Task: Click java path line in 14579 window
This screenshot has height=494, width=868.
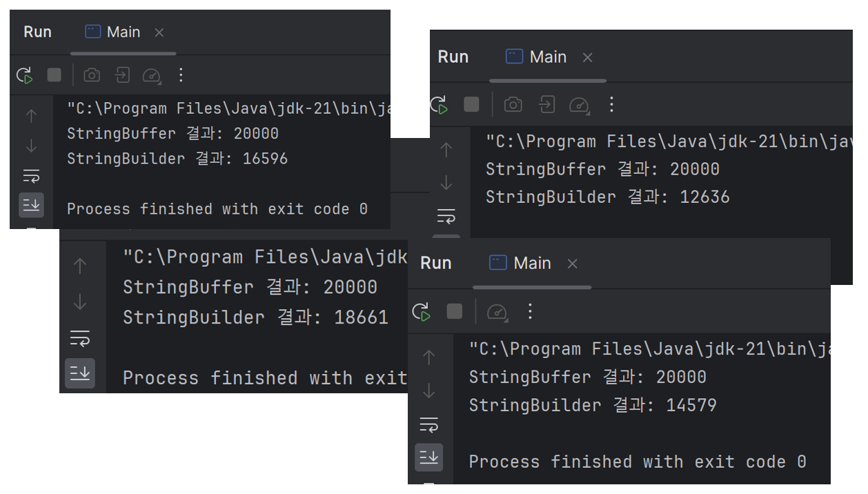Action: 649,349
